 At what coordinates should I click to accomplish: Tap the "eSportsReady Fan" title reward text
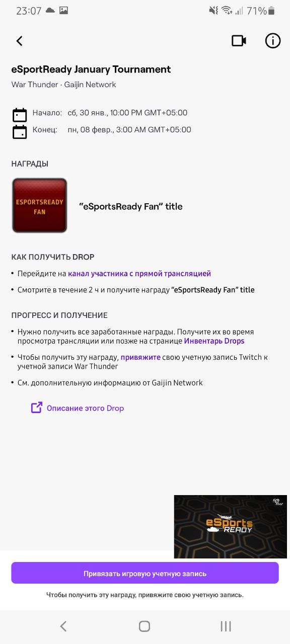click(131, 206)
